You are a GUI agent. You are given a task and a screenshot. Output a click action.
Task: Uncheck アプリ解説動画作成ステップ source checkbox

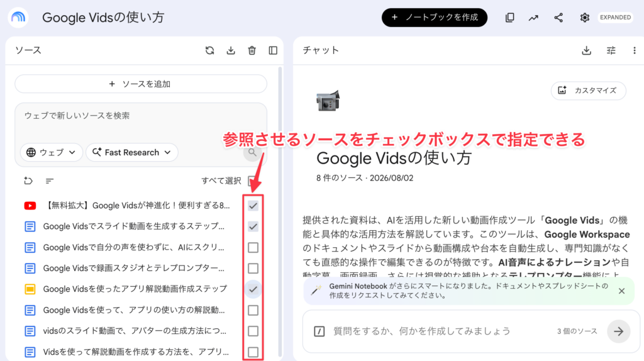253,289
